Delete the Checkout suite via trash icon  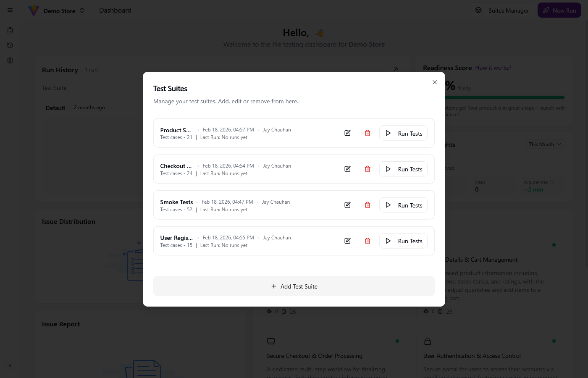point(367,169)
